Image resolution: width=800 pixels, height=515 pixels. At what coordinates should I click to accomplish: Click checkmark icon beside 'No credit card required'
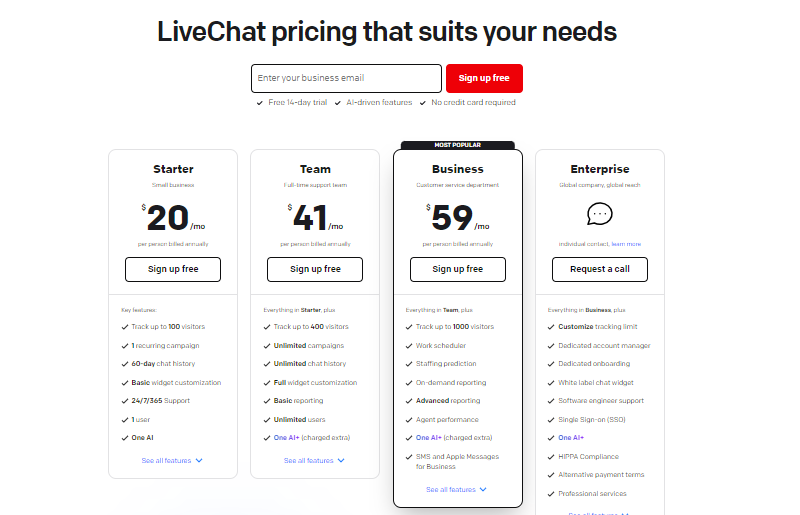(x=423, y=102)
